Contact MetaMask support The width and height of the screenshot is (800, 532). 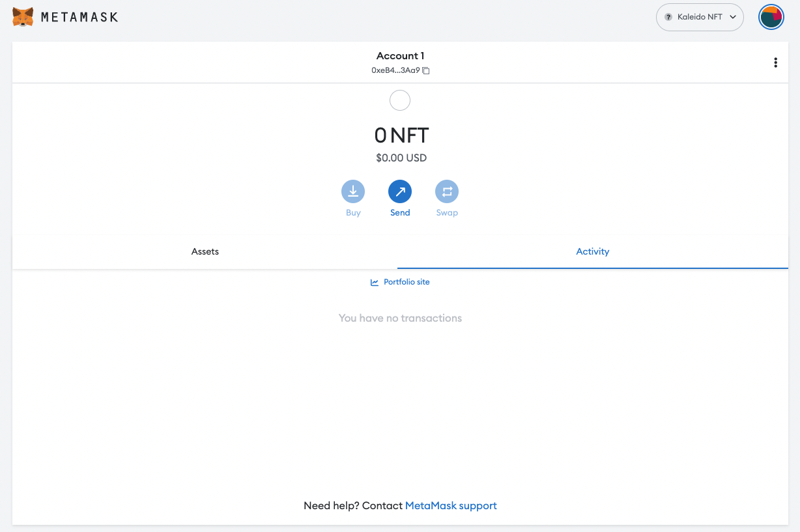451,505
